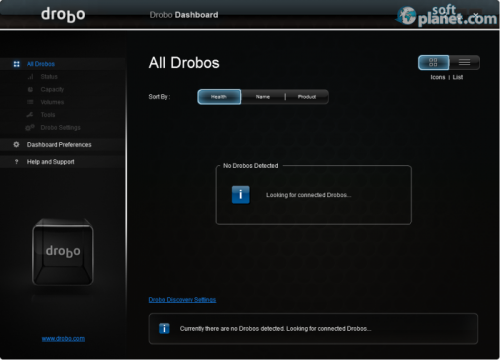Open the Volumes sidebar item

tap(52, 102)
